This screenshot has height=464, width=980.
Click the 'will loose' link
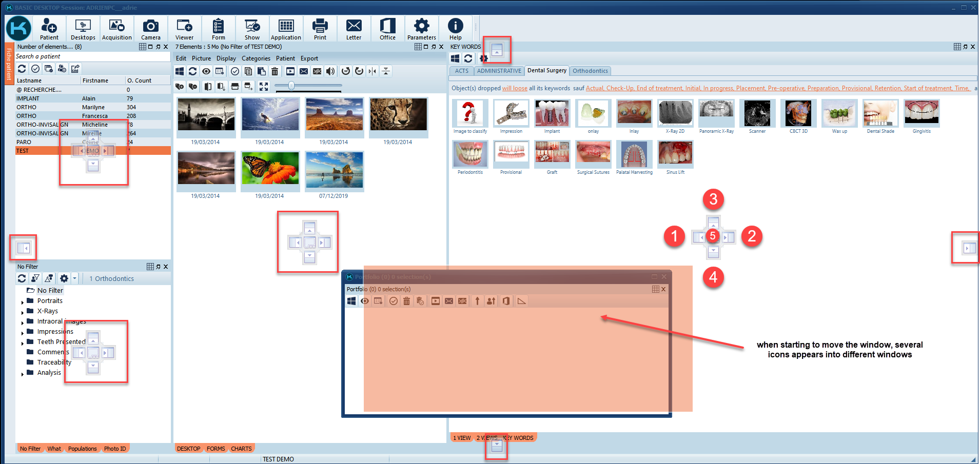[x=515, y=88]
